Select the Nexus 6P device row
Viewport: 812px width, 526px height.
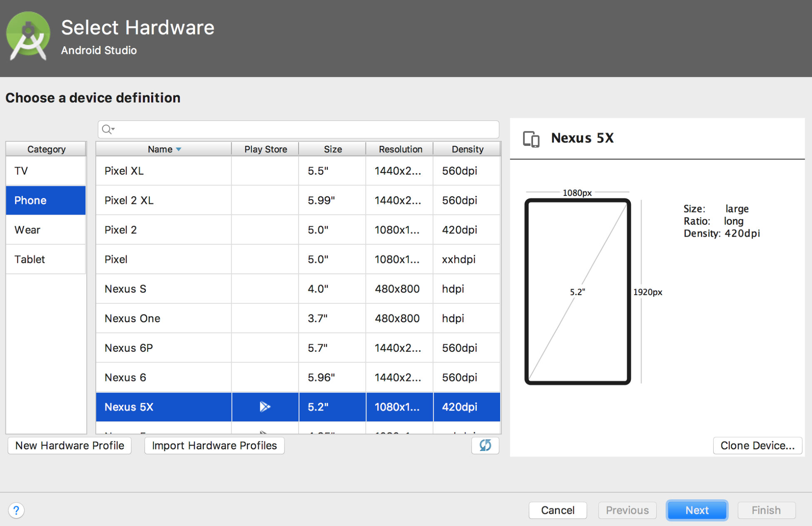[x=298, y=348]
